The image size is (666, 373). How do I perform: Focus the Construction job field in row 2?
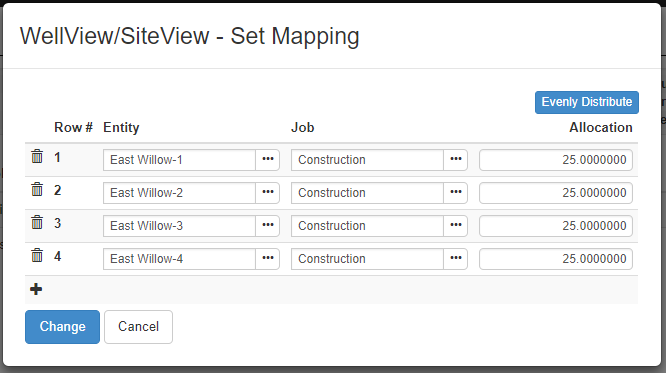click(367, 193)
